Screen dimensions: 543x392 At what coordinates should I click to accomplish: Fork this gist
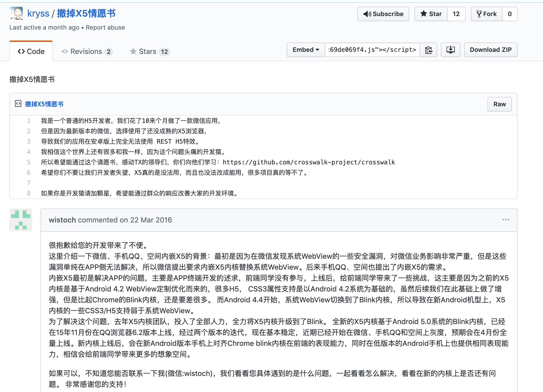point(487,14)
